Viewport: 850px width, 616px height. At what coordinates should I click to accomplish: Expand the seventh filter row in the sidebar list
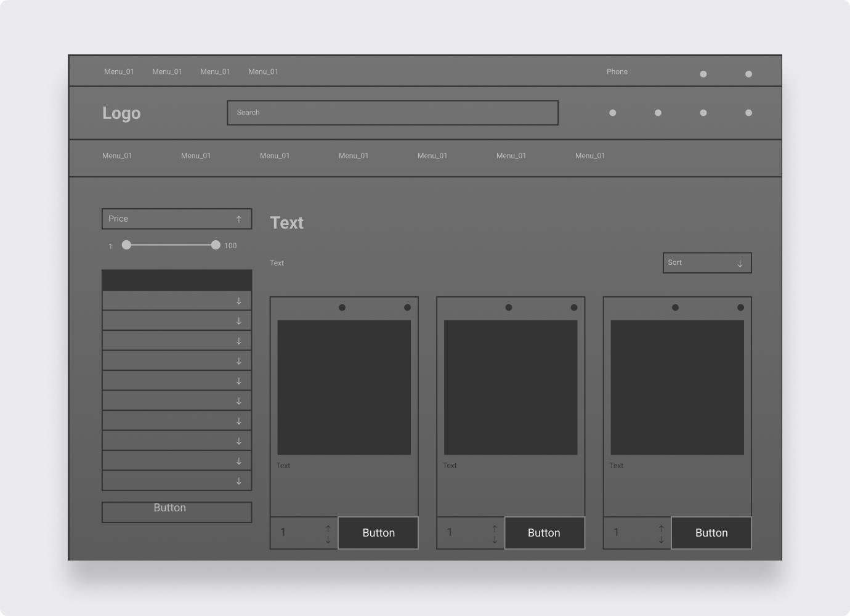177,421
